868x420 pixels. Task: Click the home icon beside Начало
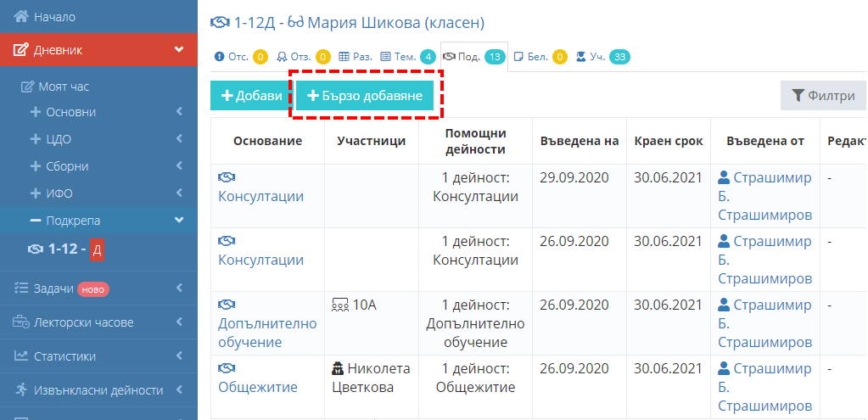coord(21,17)
